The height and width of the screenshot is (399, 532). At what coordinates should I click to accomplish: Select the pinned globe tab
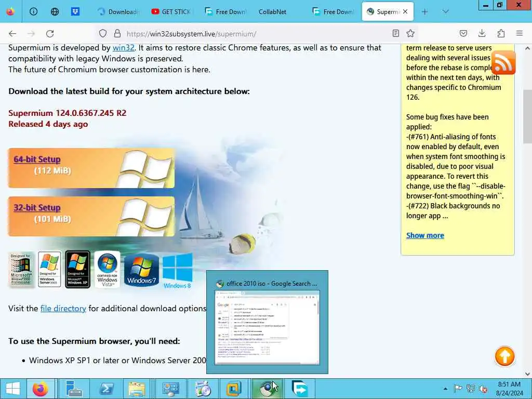[x=55, y=11]
